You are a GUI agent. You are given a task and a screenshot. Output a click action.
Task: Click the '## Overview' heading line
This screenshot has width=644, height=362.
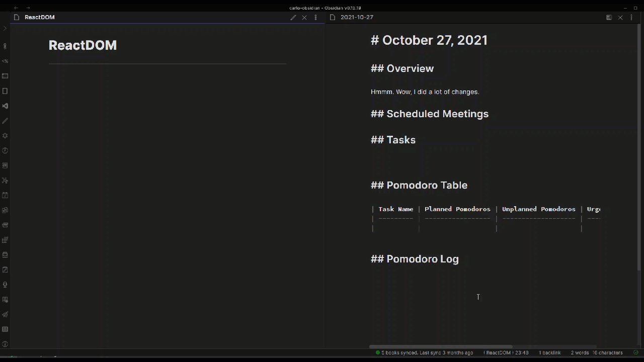[402, 68]
